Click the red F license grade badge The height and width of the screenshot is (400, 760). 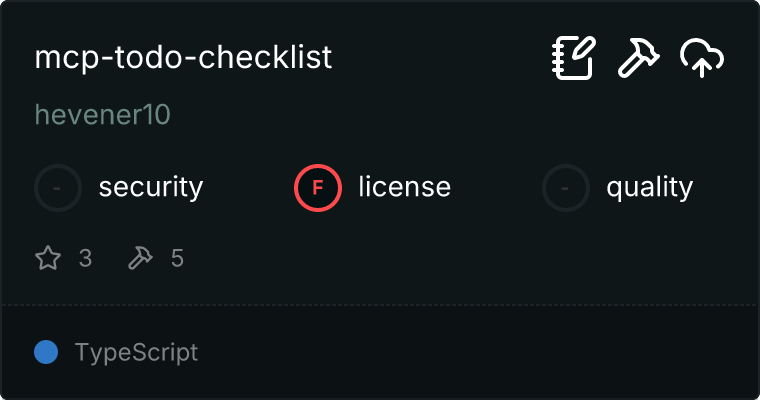coord(318,187)
